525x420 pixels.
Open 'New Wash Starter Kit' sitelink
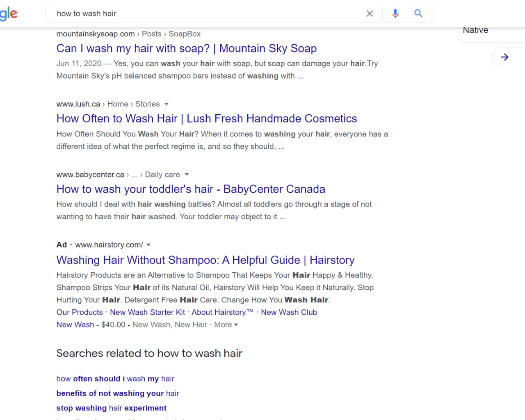[148, 312]
